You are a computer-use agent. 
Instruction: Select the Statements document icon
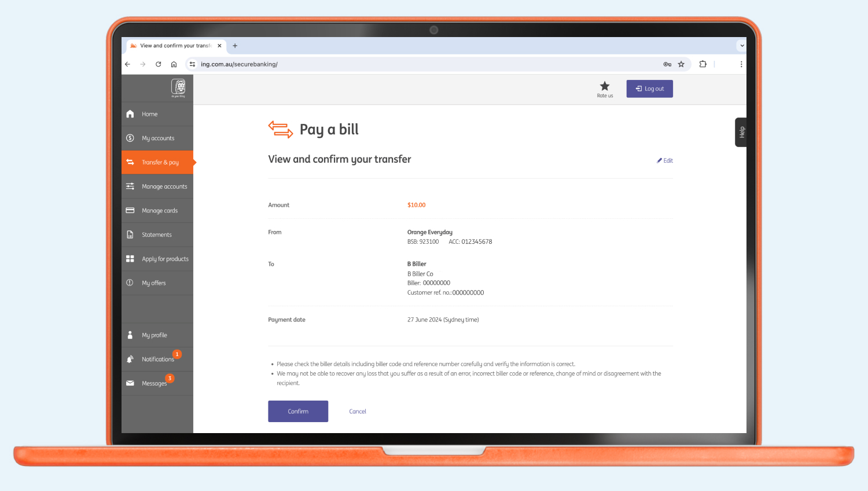click(130, 234)
